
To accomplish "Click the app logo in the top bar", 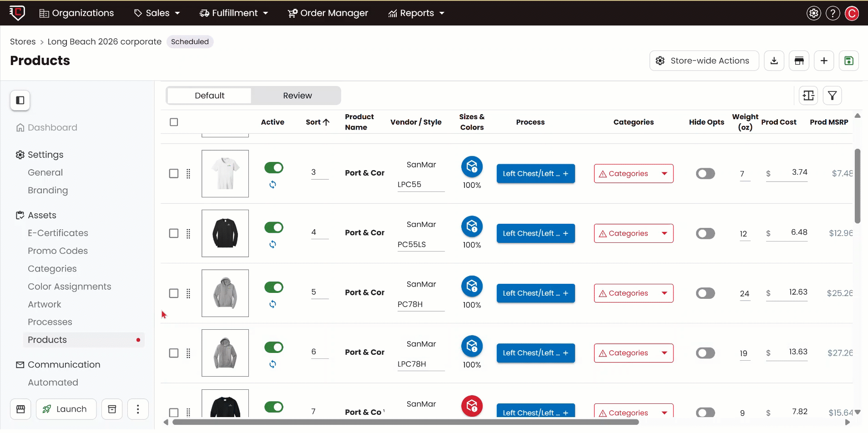I will [x=17, y=13].
